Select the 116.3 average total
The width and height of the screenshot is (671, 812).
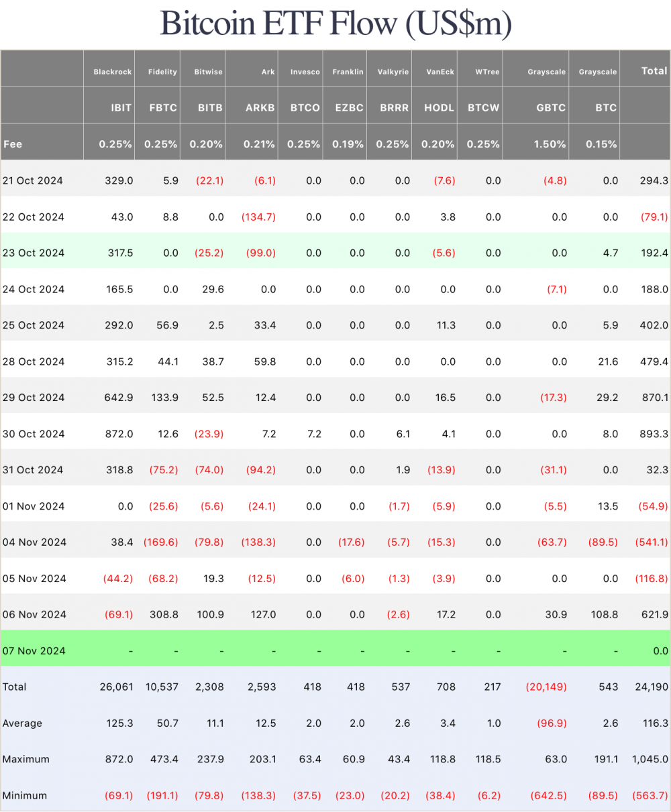pyautogui.click(x=656, y=723)
